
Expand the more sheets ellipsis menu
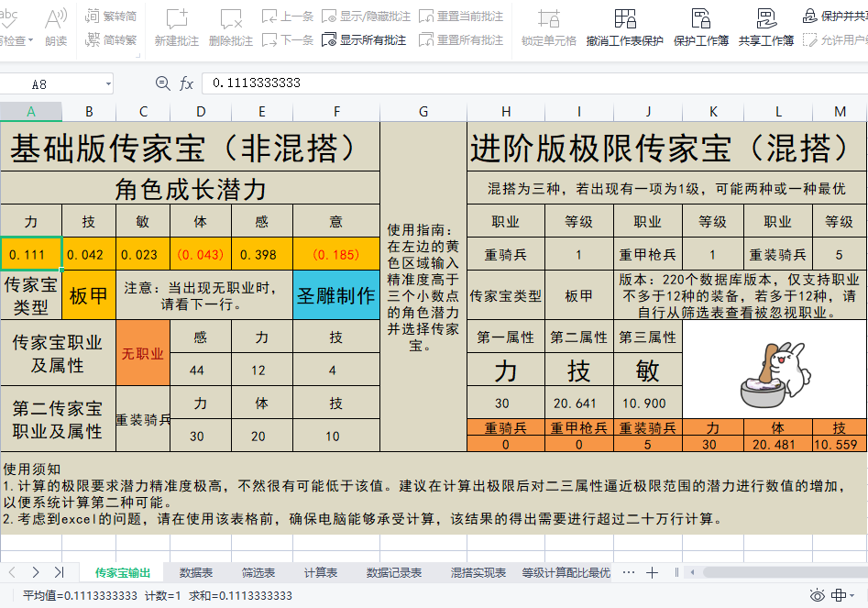click(x=628, y=572)
